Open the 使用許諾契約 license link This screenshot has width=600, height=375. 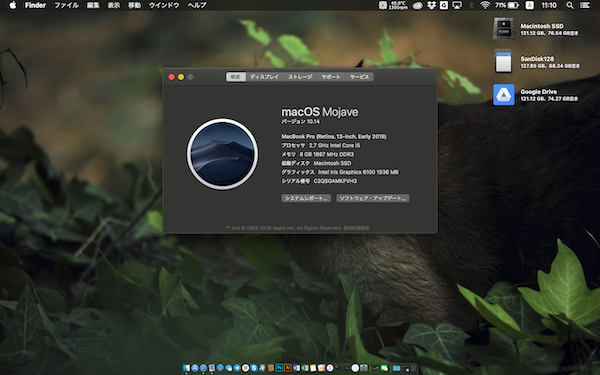[x=356, y=228]
